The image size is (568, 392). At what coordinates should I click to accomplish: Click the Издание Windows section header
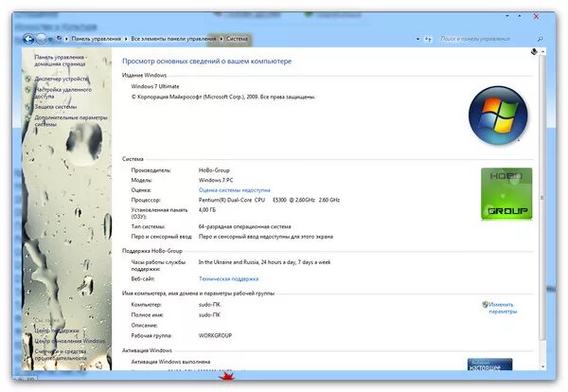point(144,75)
